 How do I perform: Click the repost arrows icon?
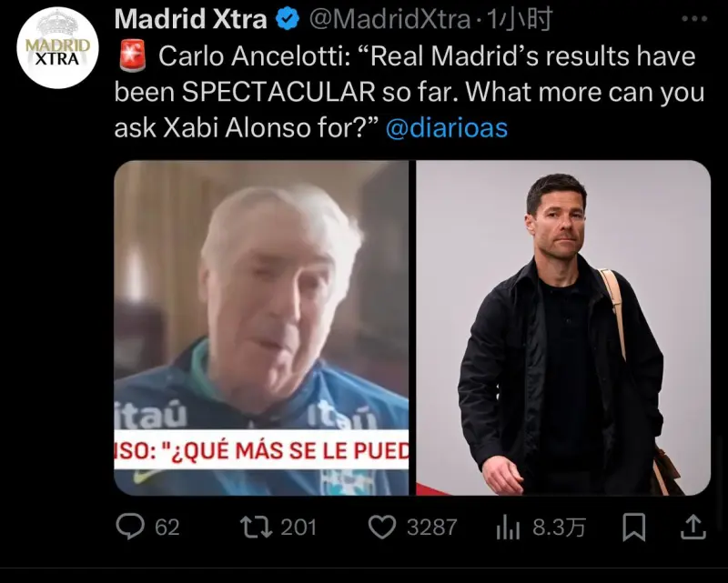point(257,528)
